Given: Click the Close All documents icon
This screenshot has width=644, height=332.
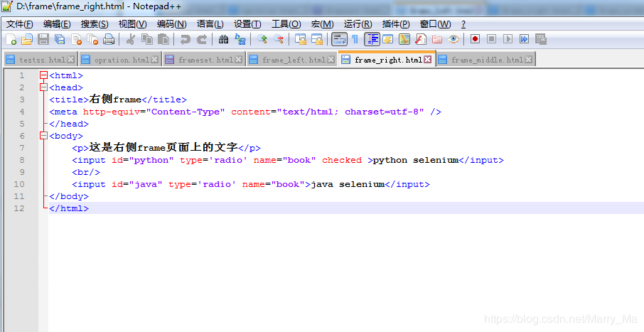Looking at the screenshot, I should coord(92,39).
